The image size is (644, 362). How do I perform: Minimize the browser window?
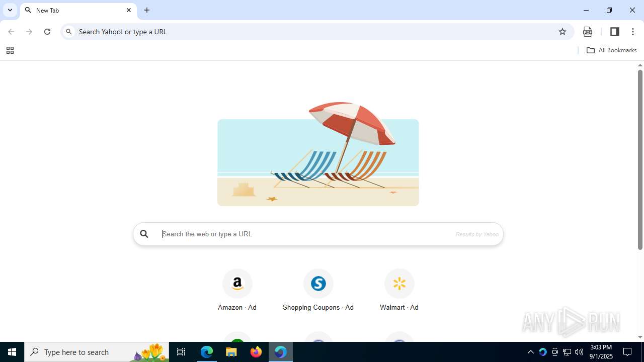tap(586, 10)
